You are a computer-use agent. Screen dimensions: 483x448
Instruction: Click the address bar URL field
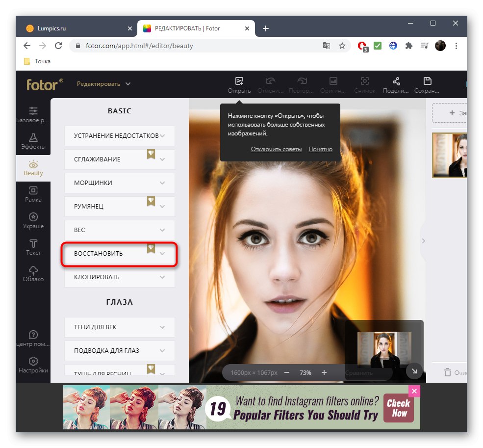pos(197,46)
